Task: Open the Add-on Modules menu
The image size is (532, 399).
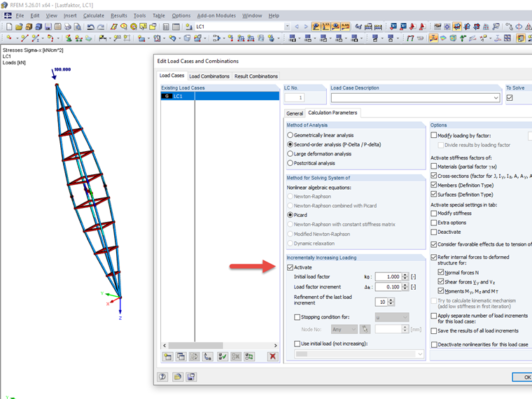Action: tap(216, 15)
